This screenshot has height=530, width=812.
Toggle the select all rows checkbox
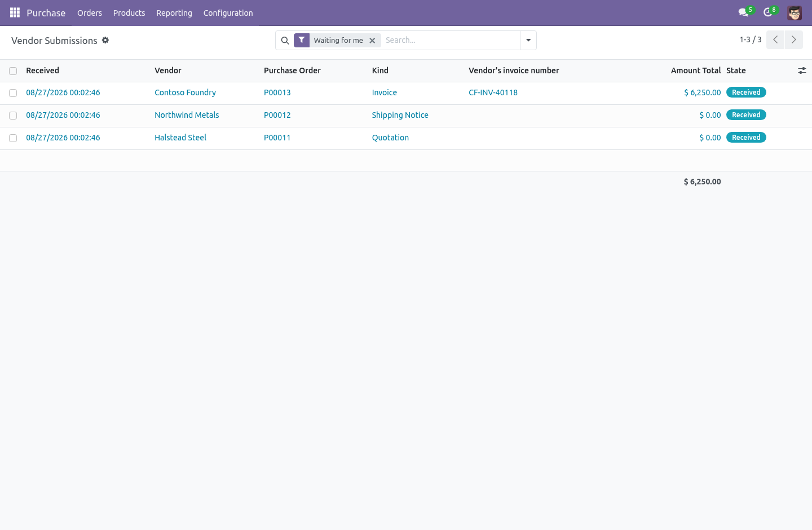13,71
